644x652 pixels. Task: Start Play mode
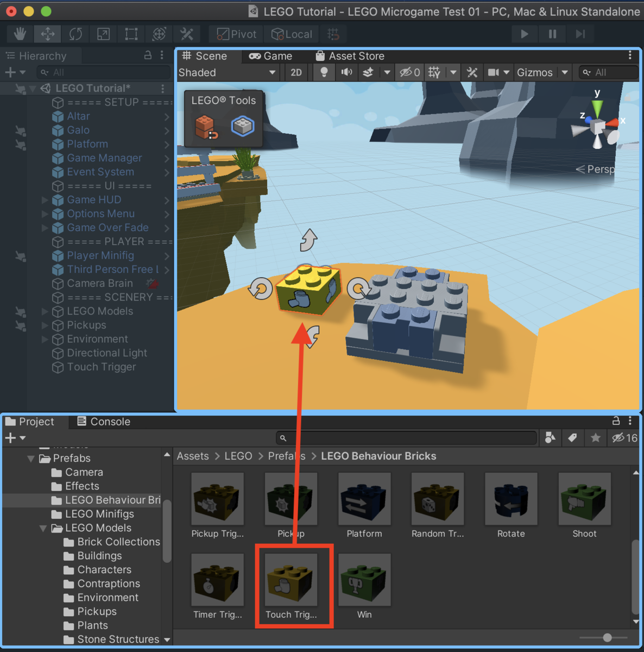524,34
